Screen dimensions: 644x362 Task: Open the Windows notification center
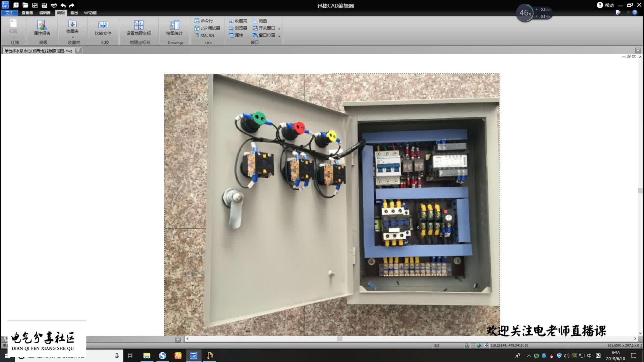634,356
